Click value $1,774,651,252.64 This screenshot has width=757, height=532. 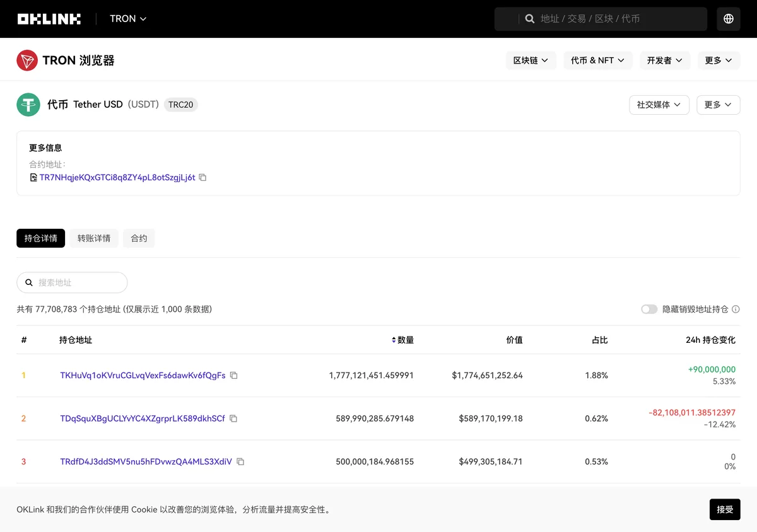point(488,376)
